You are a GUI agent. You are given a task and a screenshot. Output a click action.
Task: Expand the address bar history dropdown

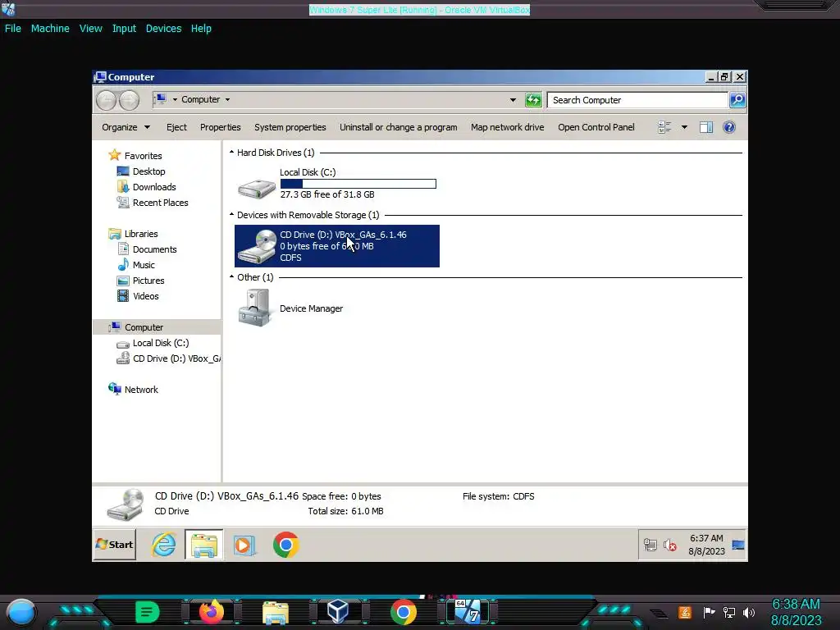click(x=513, y=99)
